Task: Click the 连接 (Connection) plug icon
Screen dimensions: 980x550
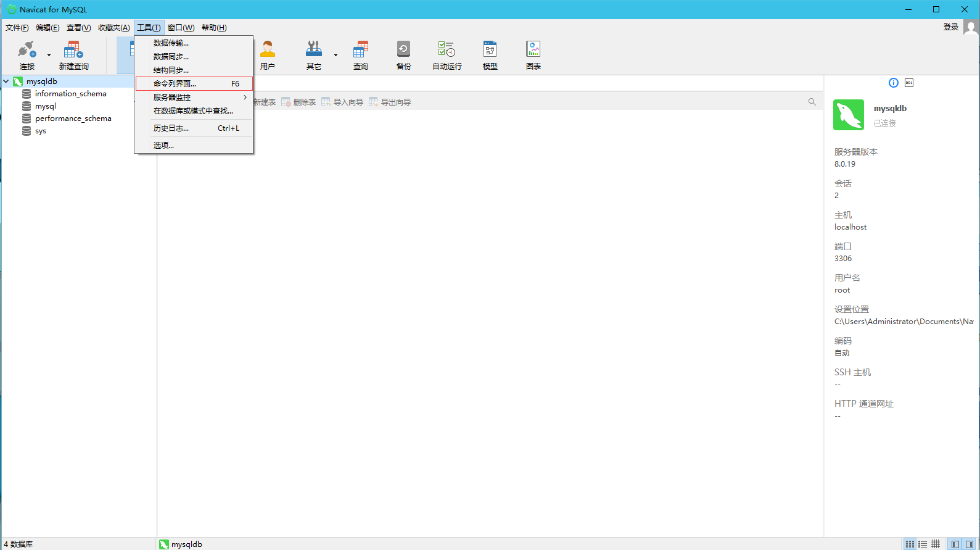Action: click(27, 49)
